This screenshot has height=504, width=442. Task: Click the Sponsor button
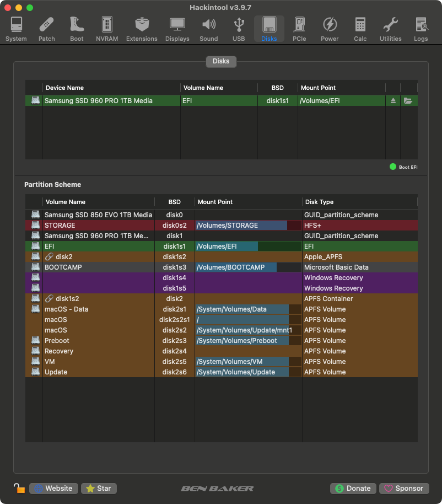click(x=404, y=488)
